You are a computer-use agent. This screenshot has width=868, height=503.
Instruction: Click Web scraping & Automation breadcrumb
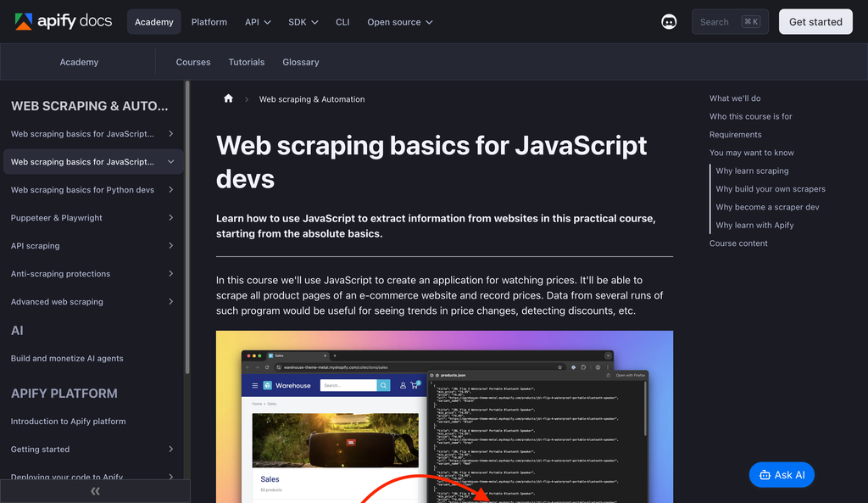312,99
